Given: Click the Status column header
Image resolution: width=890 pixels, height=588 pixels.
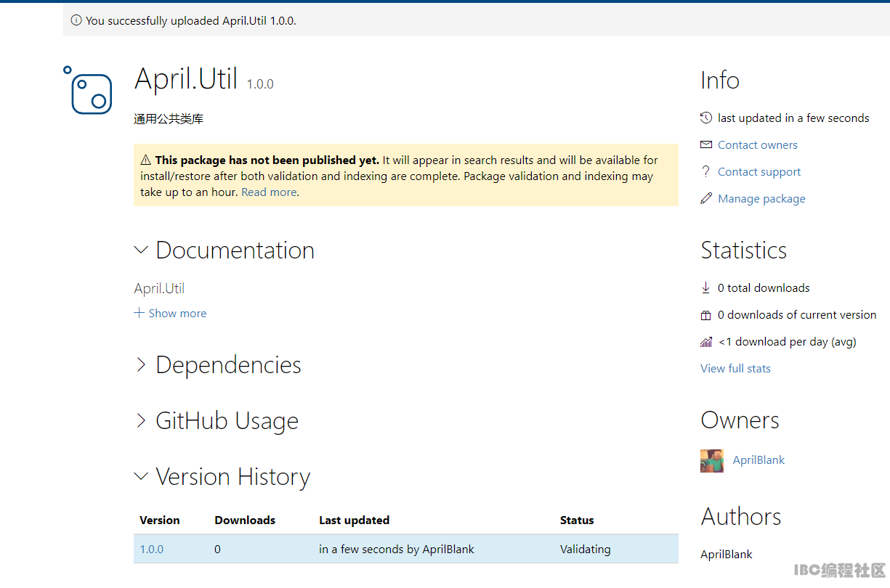Looking at the screenshot, I should click(x=577, y=520).
